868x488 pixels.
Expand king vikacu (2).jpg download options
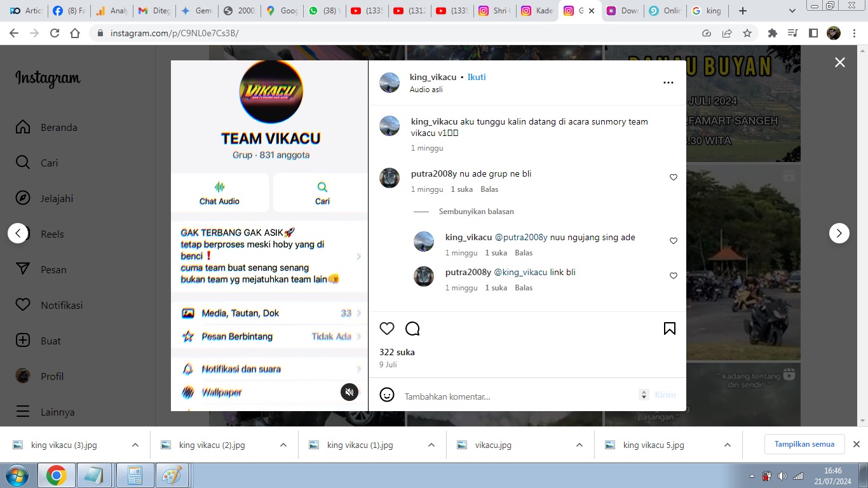pyautogui.click(x=283, y=445)
